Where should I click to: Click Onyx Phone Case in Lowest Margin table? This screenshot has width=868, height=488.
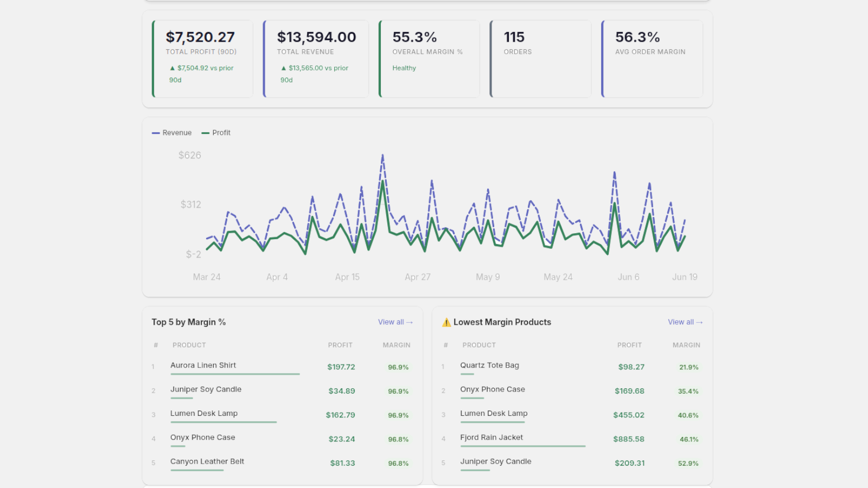click(493, 389)
